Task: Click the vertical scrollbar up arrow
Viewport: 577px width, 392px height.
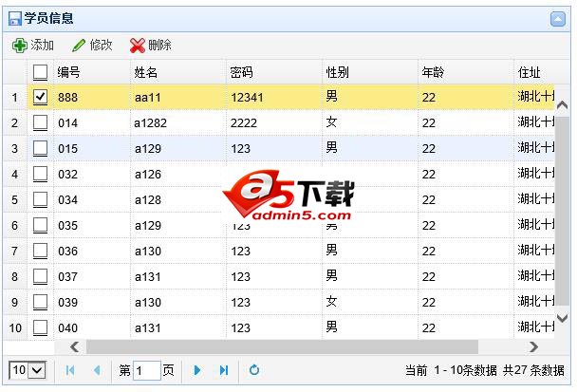Action: coord(562,105)
